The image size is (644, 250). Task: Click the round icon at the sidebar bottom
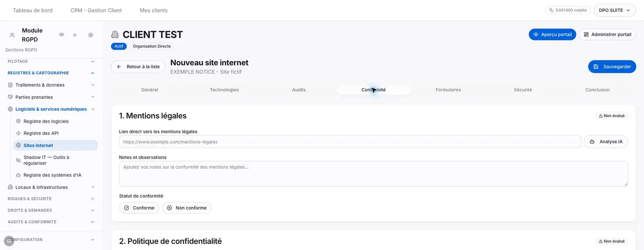(x=9, y=241)
